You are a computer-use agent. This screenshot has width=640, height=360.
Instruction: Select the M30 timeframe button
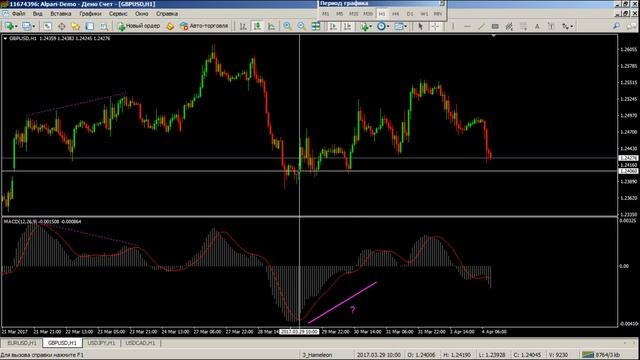tap(368, 14)
